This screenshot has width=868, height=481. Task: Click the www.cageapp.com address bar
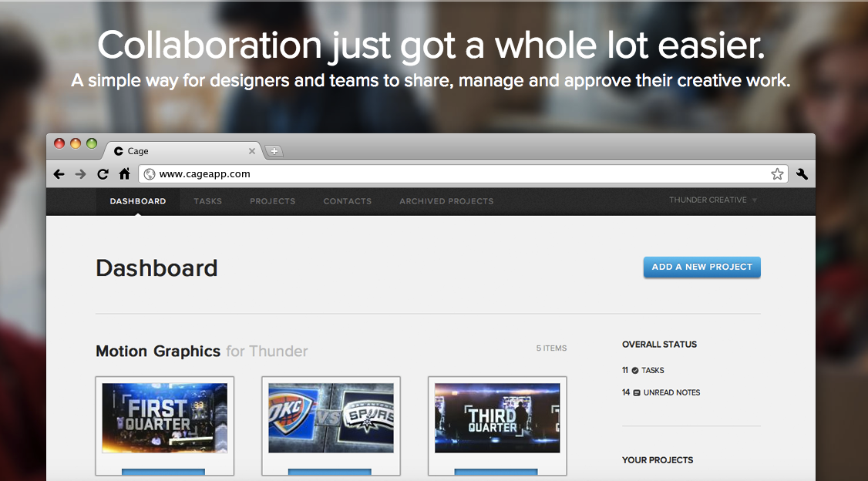(x=455, y=174)
